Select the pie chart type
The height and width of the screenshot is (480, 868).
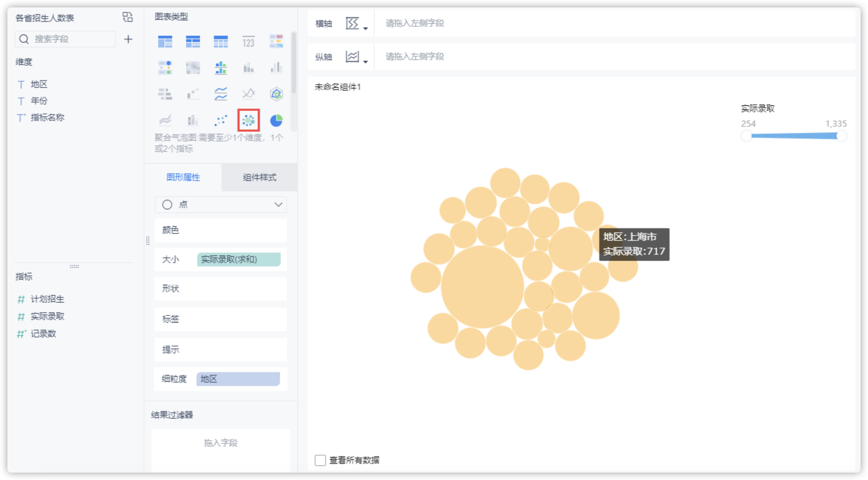coord(276,120)
